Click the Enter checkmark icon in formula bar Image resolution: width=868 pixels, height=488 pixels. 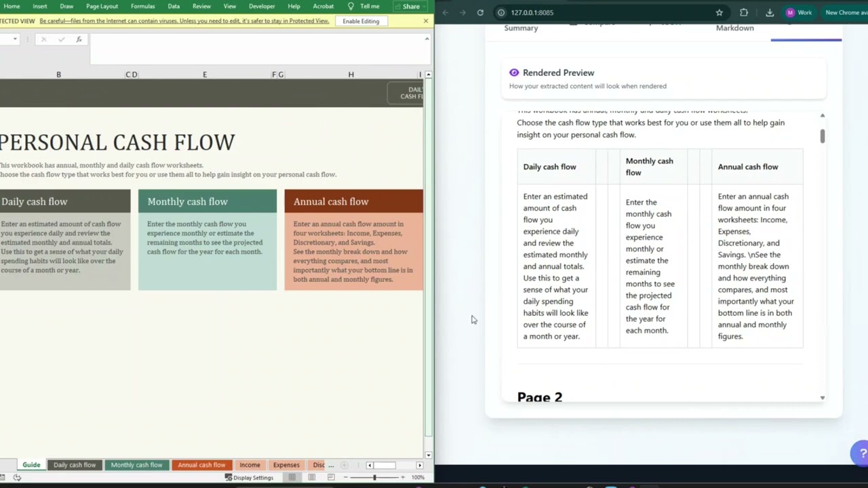pyautogui.click(x=62, y=39)
